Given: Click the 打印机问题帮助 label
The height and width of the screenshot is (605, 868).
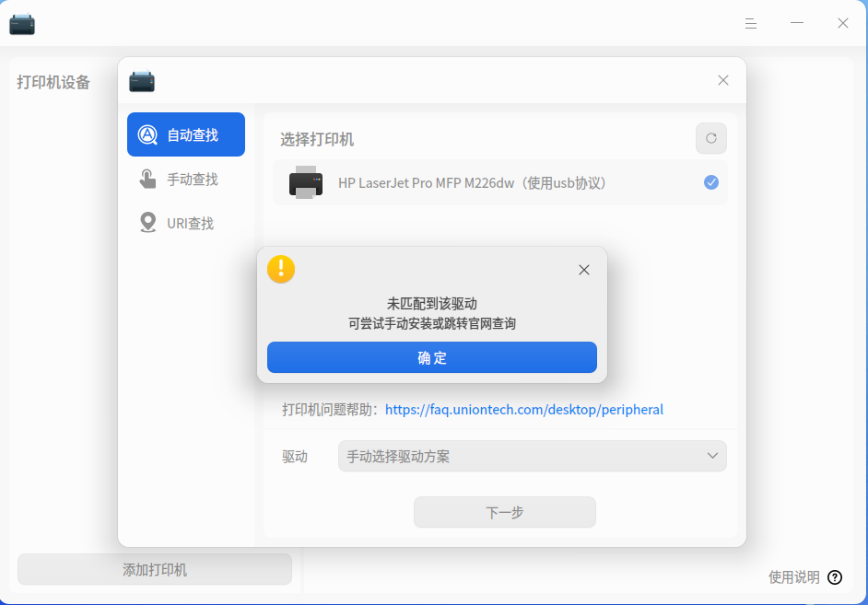Looking at the screenshot, I should 330,409.
